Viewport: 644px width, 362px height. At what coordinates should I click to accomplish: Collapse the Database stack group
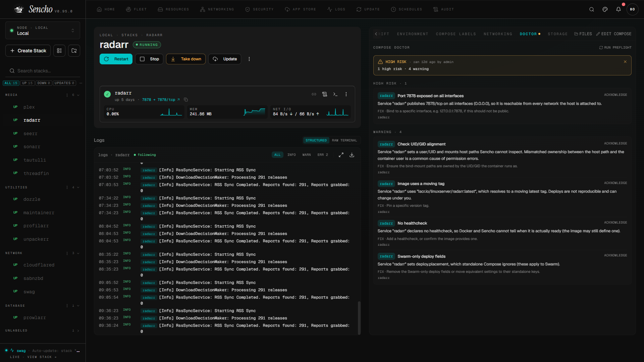pos(78,306)
